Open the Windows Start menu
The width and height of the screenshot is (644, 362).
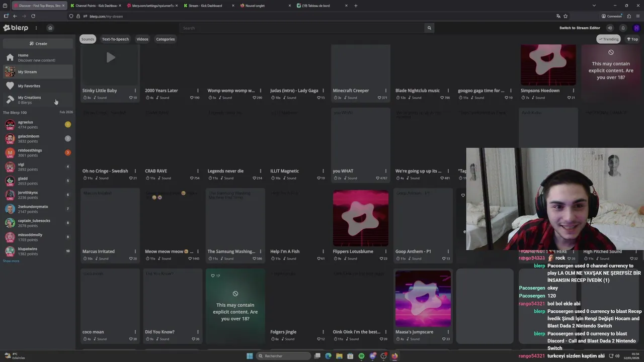pos(250,356)
